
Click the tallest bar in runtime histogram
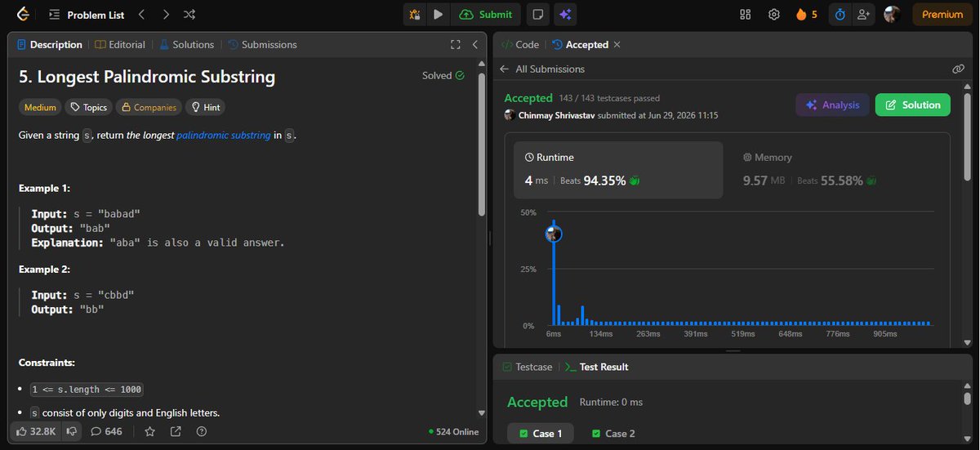pyautogui.click(x=554, y=272)
